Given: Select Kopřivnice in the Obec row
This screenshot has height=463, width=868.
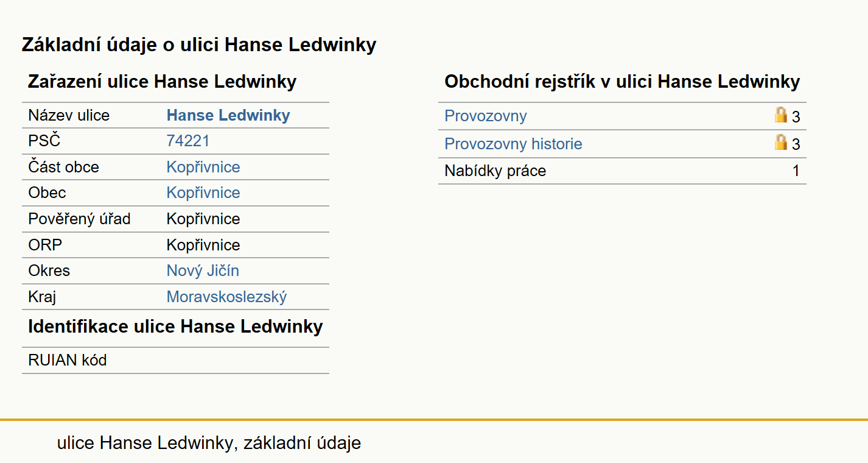Looking at the screenshot, I should 203,193.
